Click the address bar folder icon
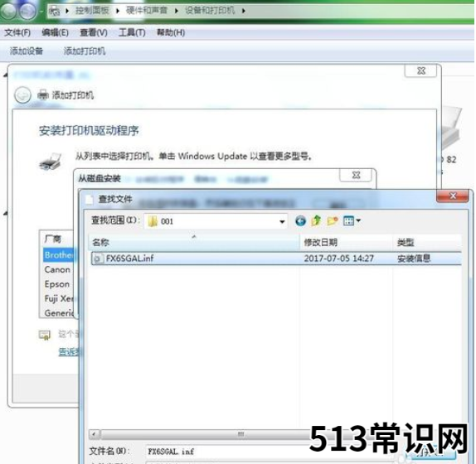 point(55,12)
